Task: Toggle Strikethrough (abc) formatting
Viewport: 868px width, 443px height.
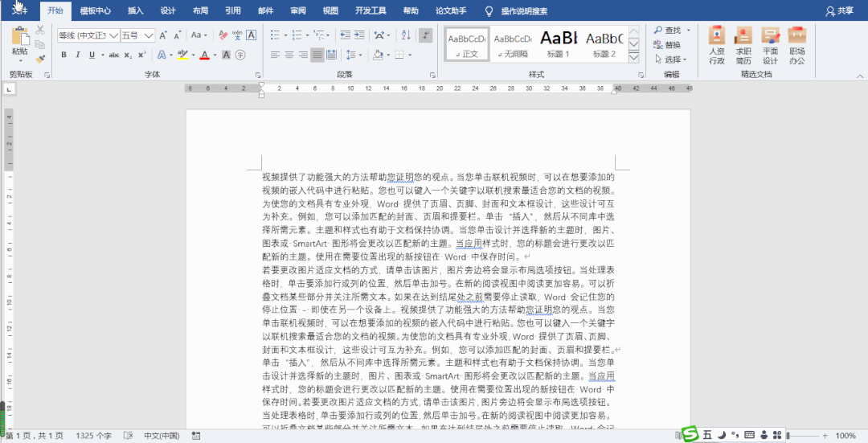Action: pos(114,55)
